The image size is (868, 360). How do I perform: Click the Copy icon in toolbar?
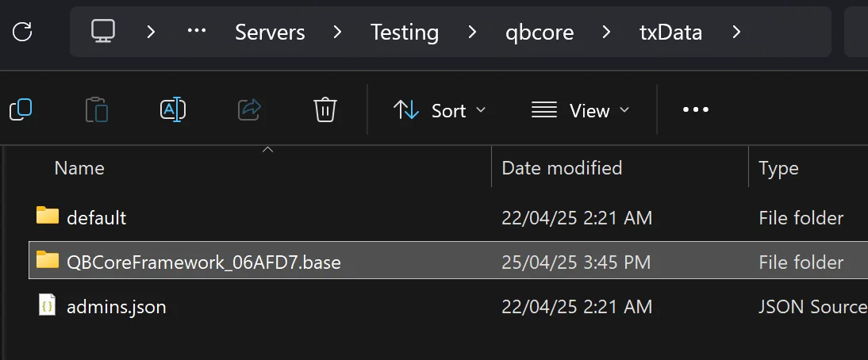21,109
